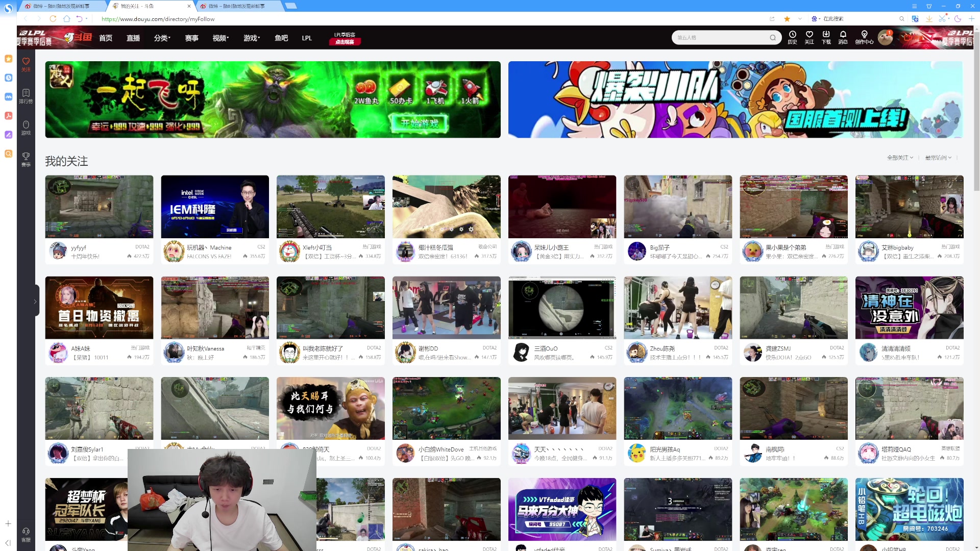Open 最常访问 sort dropdown
Viewport: 980px width, 551px height.
[x=938, y=158]
